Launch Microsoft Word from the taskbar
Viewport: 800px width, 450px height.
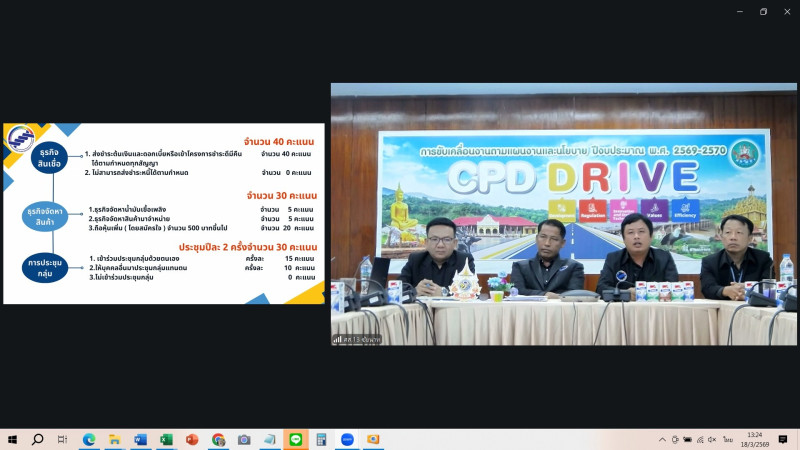pyautogui.click(x=140, y=439)
